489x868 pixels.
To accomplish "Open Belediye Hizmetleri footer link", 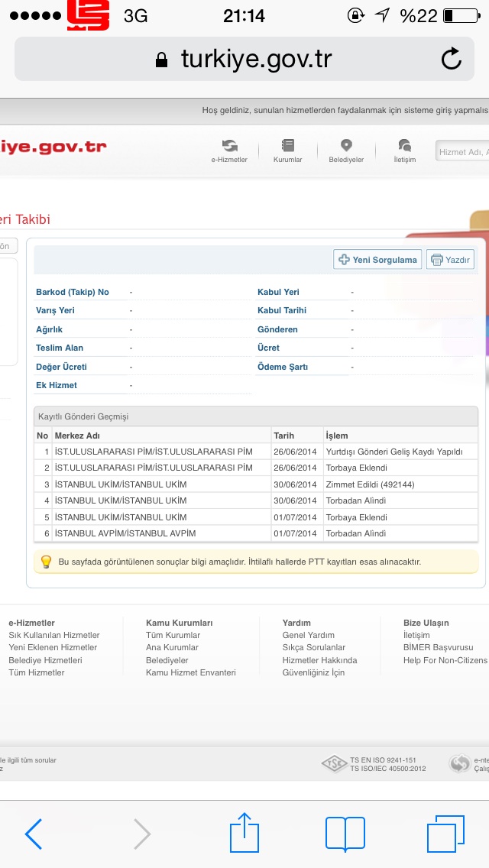I will pos(45,660).
